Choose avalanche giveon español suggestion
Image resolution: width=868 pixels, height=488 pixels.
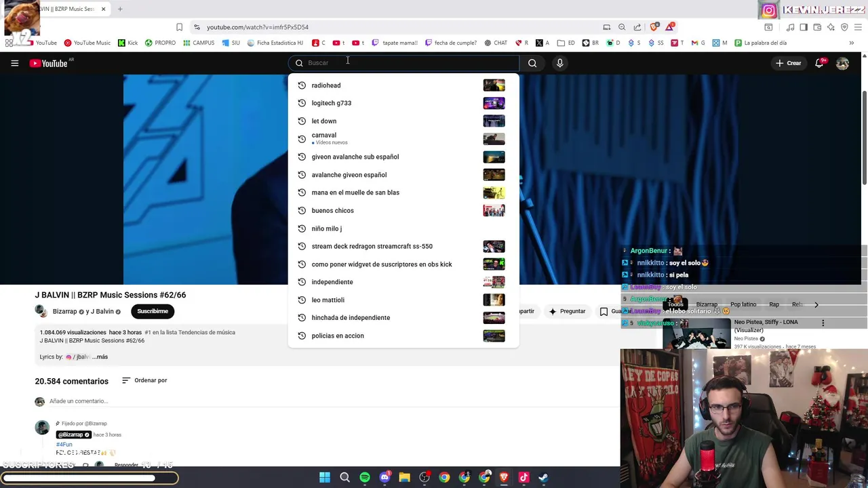[403, 175]
